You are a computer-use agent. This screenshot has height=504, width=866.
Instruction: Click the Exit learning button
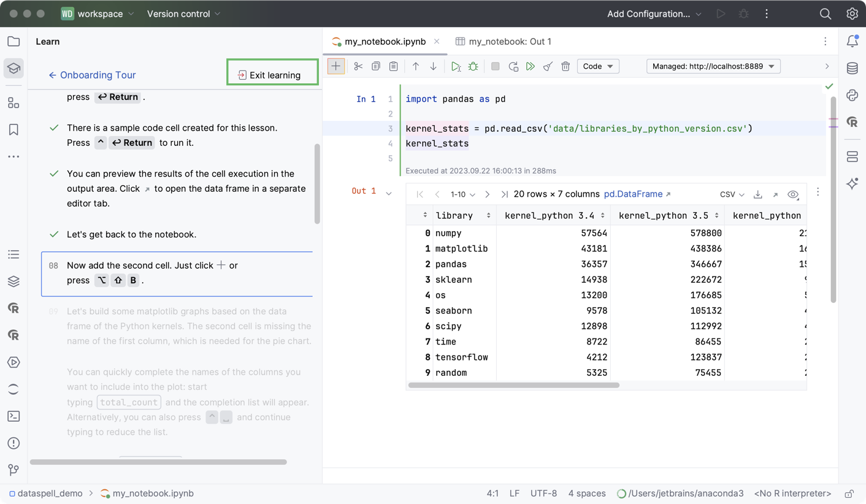click(x=272, y=75)
